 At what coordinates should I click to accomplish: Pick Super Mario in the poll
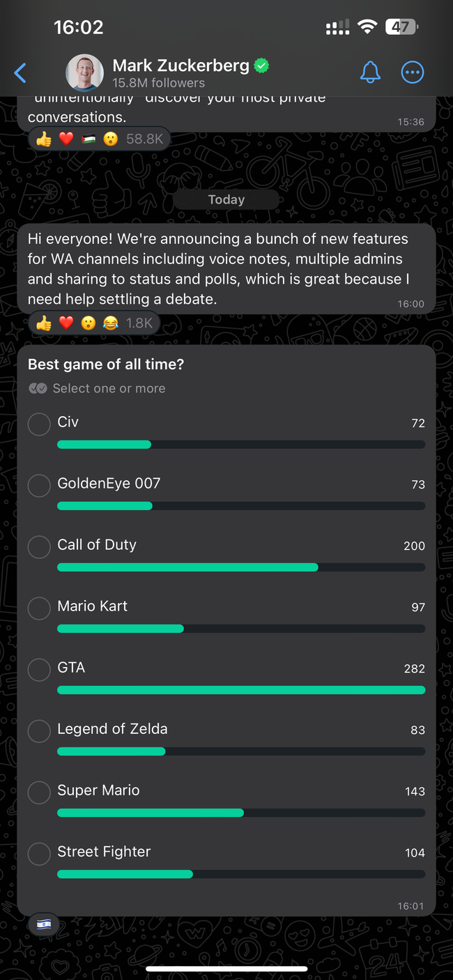[39, 792]
